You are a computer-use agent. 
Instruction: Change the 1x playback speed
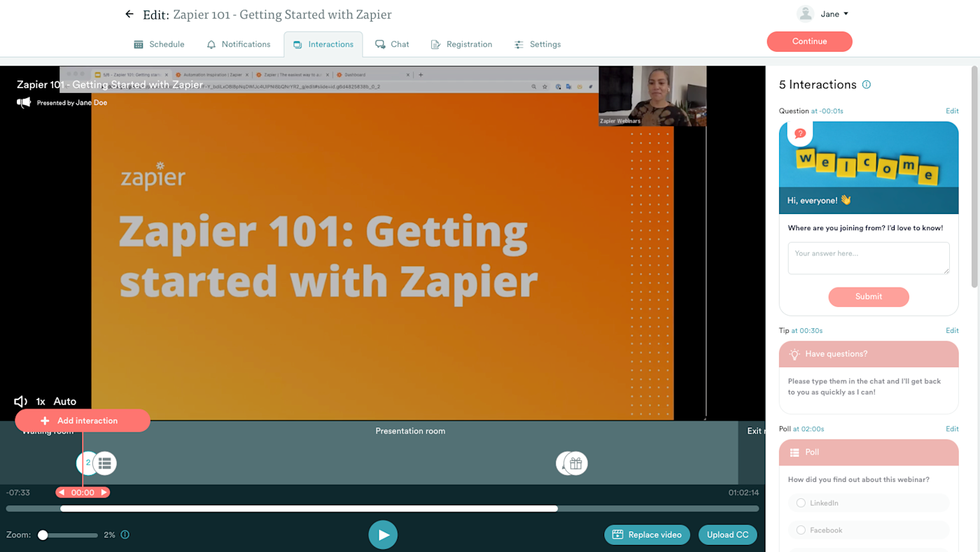coord(41,402)
